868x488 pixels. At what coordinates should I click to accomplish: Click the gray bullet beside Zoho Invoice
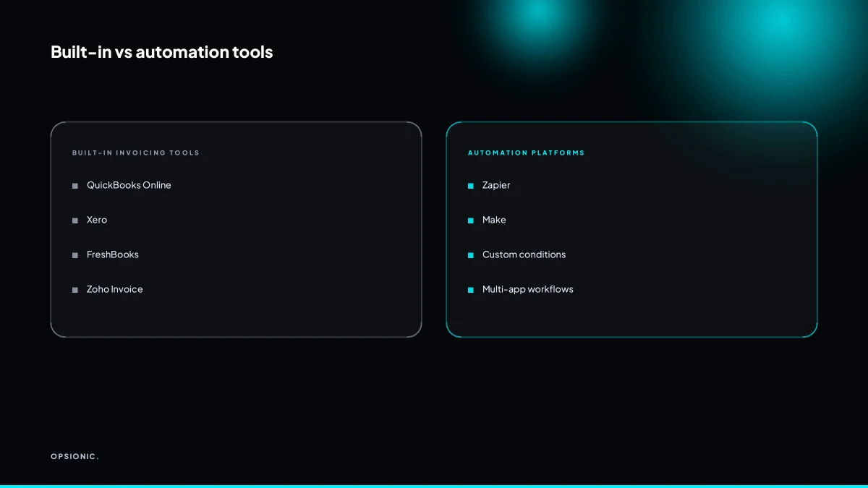75,291
